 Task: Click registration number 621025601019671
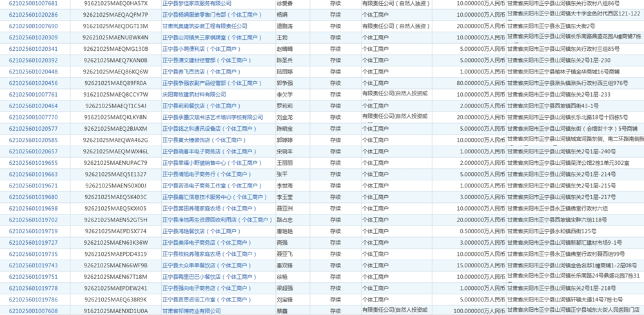click(x=33, y=186)
